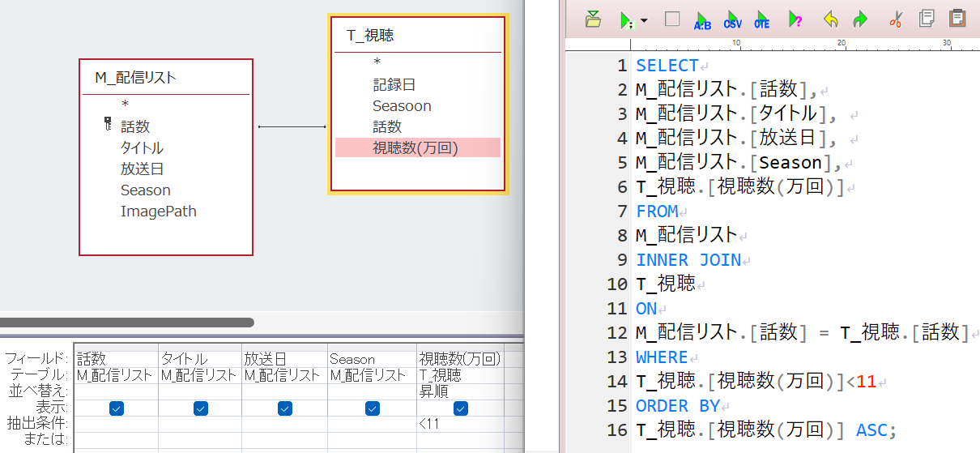The width and height of the screenshot is (980, 453).
Task: Click the stop square button in the toolbar
Action: 672,19
